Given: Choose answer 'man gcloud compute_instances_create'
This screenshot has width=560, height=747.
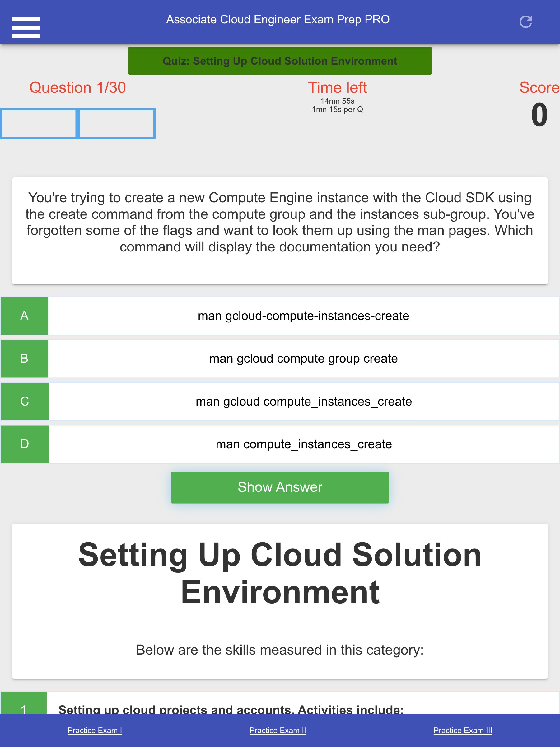Looking at the screenshot, I should 303,401.
